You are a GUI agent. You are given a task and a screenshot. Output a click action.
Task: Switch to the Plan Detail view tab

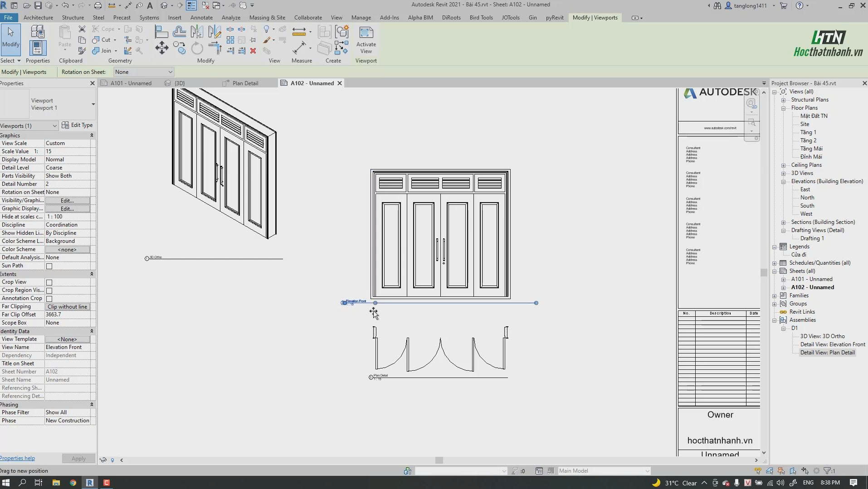245,83
